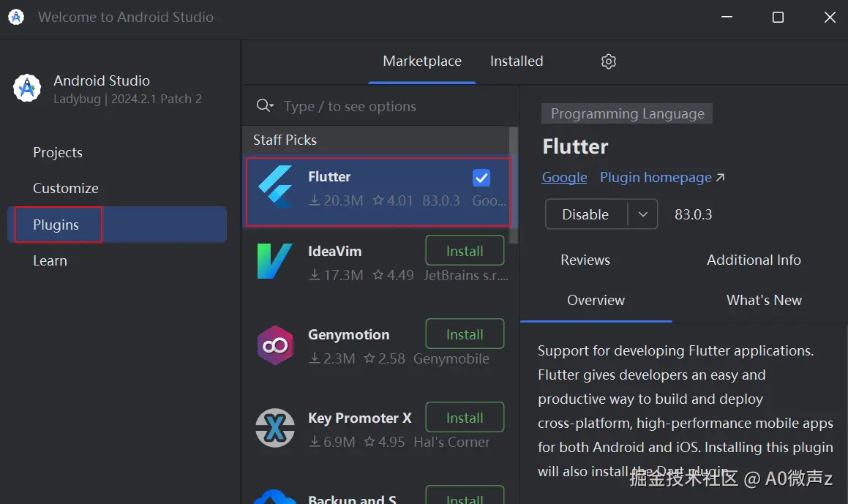This screenshot has height=504, width=848.
Task: Click the 83.0.3 version beside Disable
Action: tap(693, 214)
